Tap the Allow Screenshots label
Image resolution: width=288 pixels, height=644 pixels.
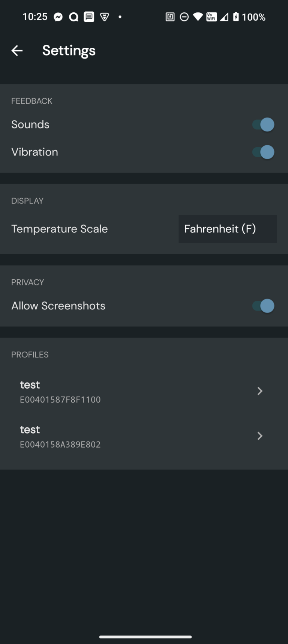coord(58,306)
